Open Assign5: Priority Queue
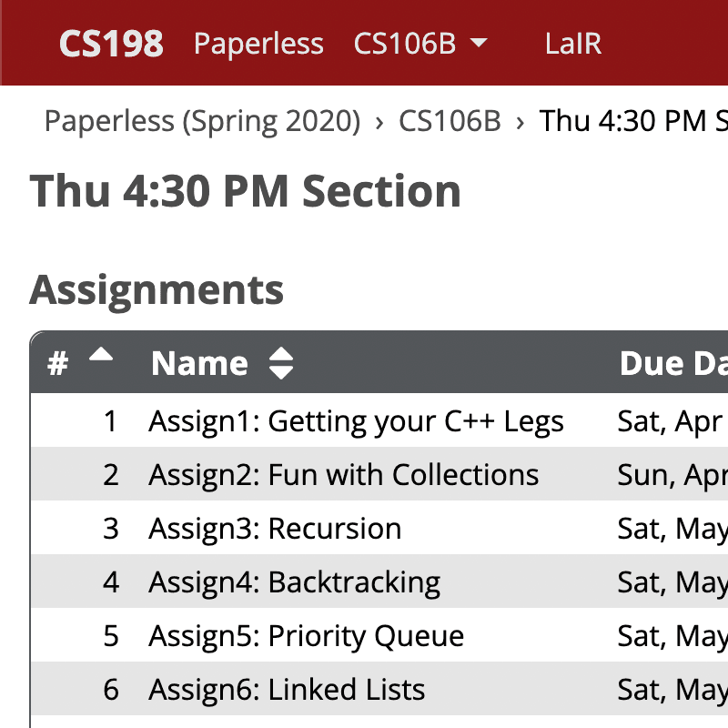 [x=307, y=636]
